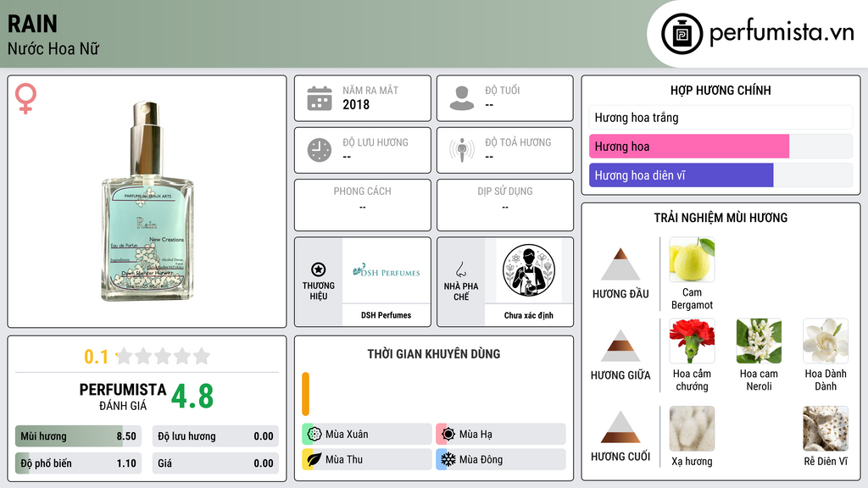Image resolution: width=868 pixels, height=488 pixels.
Task: Click the nose icon above Nhà Pha Chế
Action: (460, 269)
